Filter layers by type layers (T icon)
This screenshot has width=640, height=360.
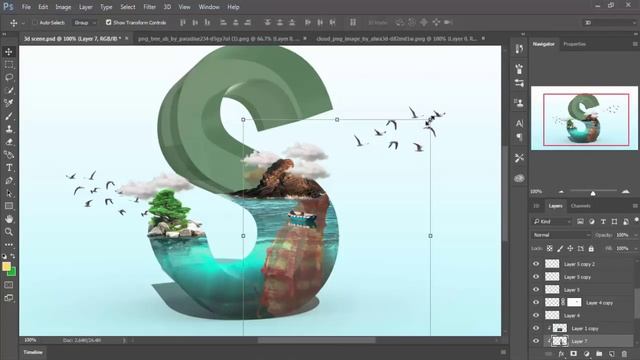point(603,222)
